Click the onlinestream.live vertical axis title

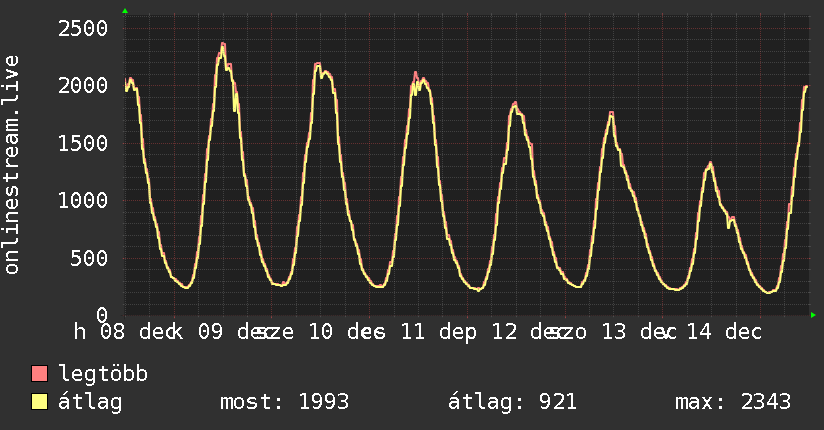point(12,166)
